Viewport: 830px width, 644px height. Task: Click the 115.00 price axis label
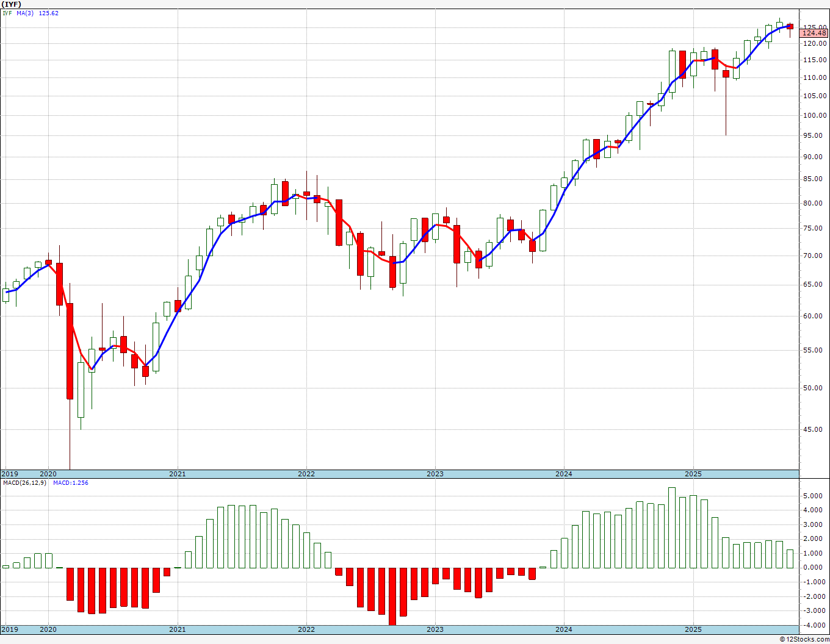coord(815,60)
